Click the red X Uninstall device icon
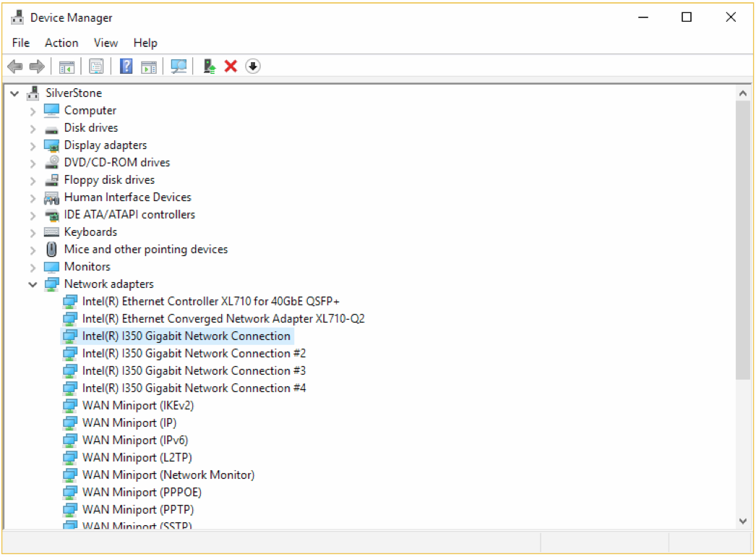The image size is (756, 557). [231, 66]
